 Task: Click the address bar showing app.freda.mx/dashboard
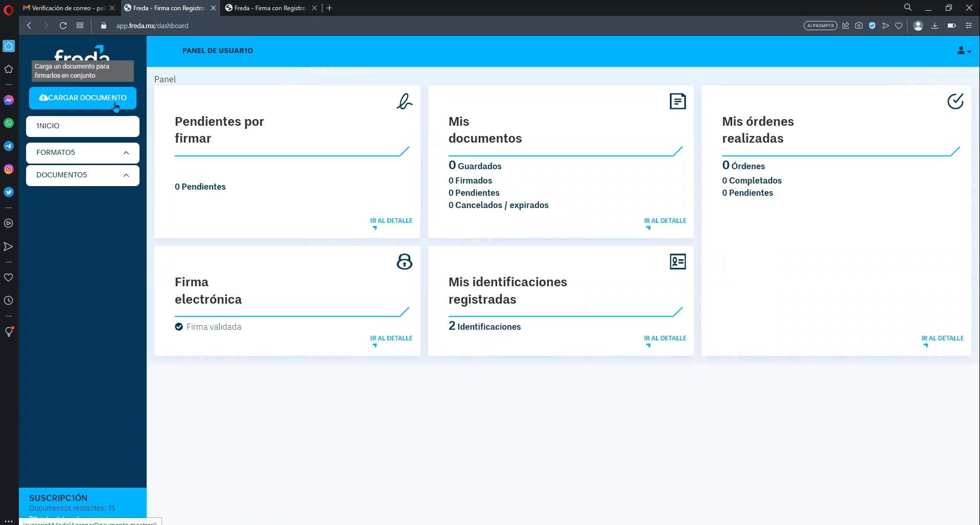(x=152, y=26)
